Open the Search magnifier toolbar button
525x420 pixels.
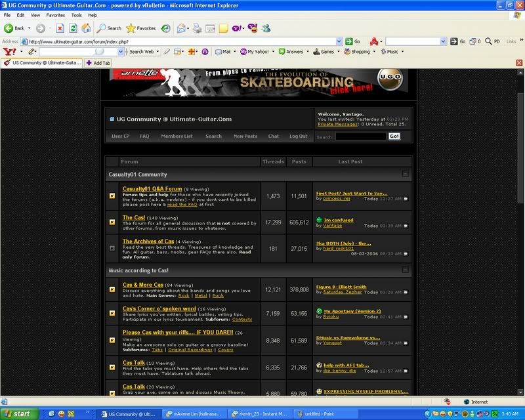tap(109, 28)
